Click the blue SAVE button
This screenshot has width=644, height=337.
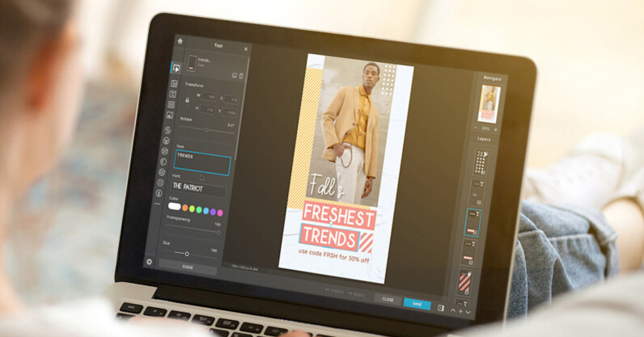pos(417,304)
